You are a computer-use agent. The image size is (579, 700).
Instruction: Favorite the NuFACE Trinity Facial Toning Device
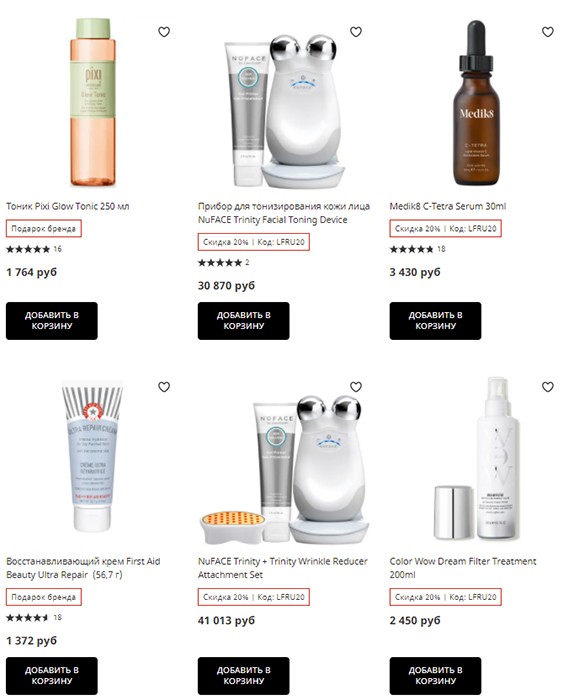tap(356, 32)
